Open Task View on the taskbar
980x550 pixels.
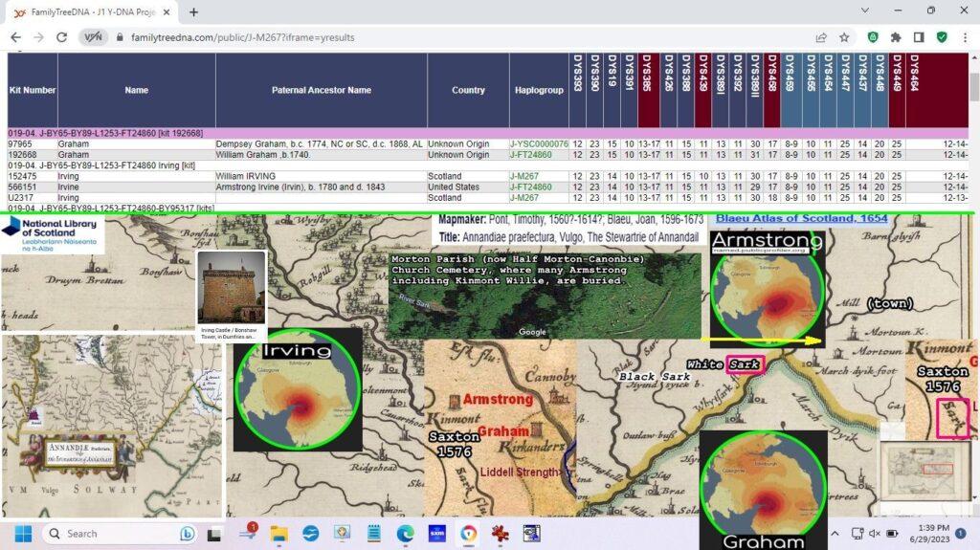213,535
